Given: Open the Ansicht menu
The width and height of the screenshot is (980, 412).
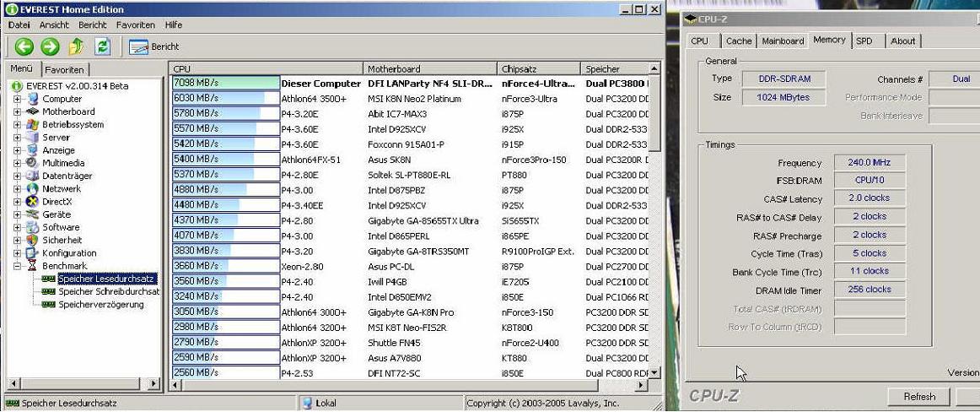Looking at the screenshot, I should (x=54, y=25).
